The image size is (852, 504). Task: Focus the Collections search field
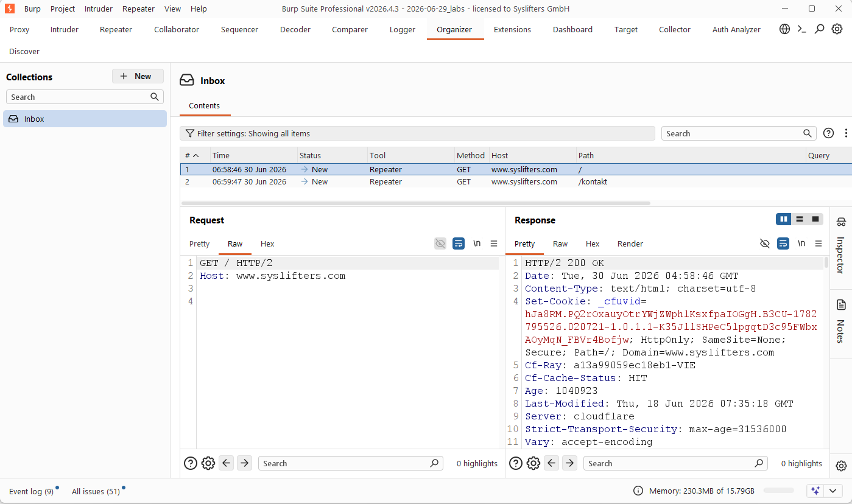[x=85, y=97]
